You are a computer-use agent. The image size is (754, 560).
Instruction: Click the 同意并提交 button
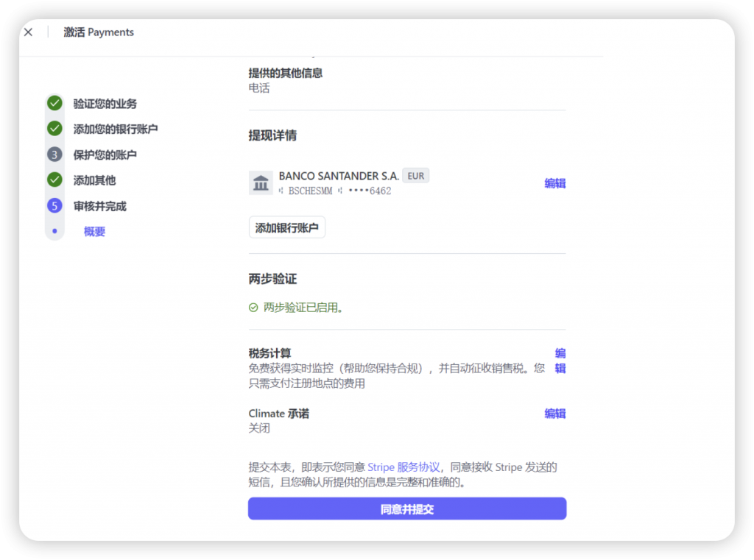coord(407,508)
